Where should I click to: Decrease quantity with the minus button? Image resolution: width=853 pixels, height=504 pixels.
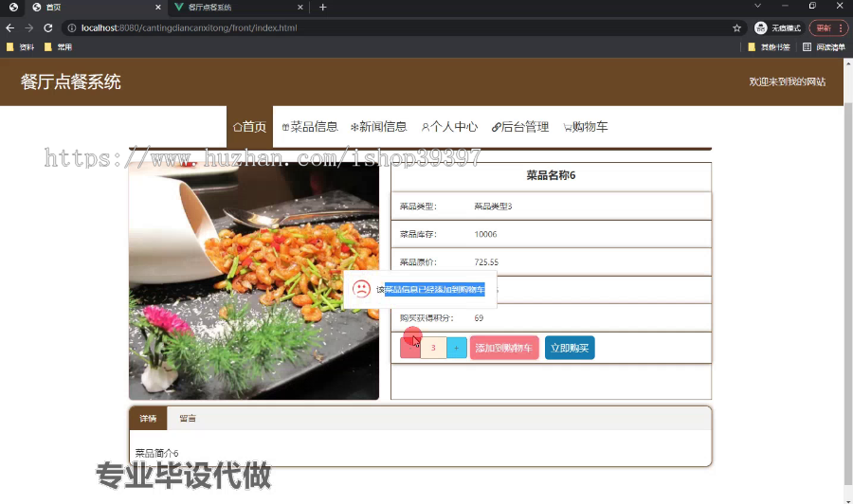point(410,348)
